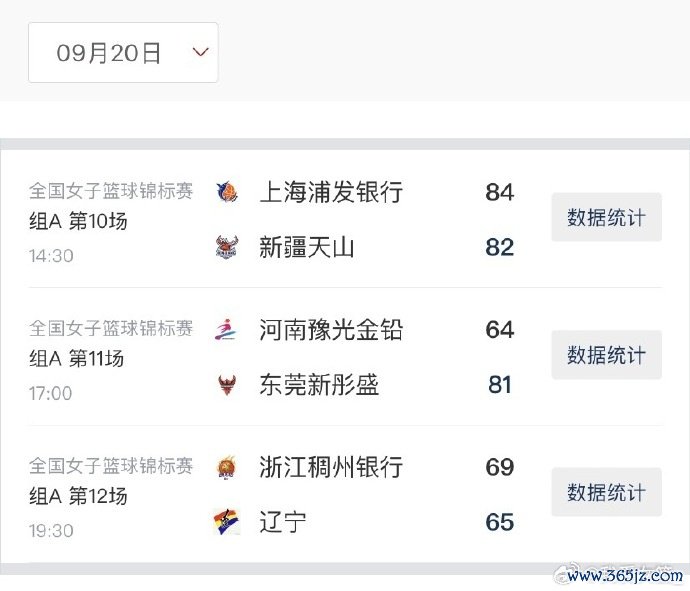Open 数据统计 for game 12
The height and width of the screenshot is (591, 690).
[x=606, y=492]
